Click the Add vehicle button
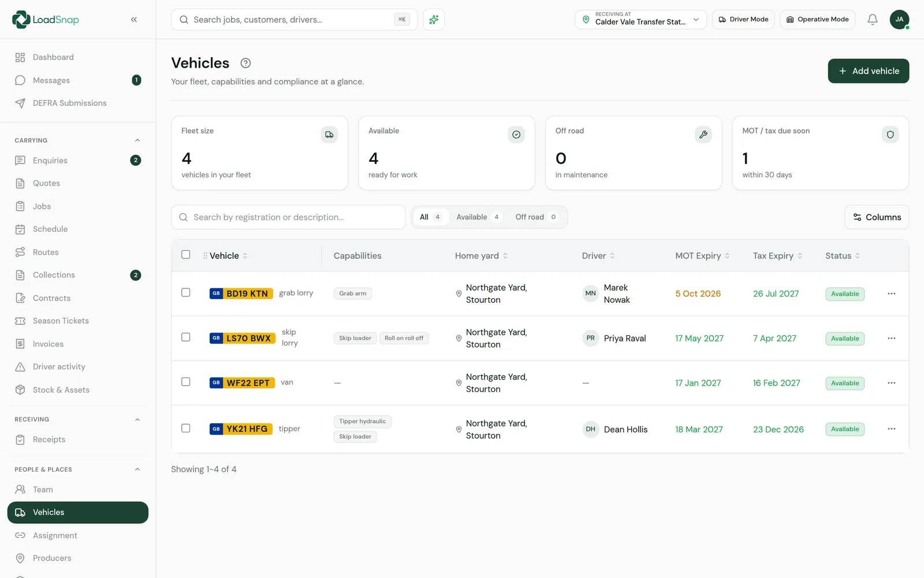This screenshot has height=578, width=924. click(x=869, y=71)
